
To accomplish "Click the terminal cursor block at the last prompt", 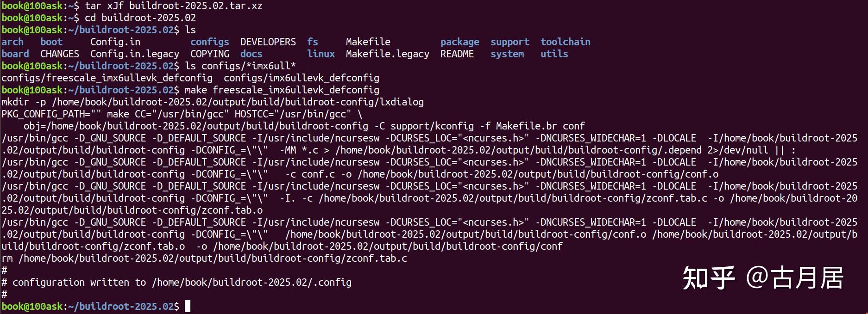I will click(188, 306).
